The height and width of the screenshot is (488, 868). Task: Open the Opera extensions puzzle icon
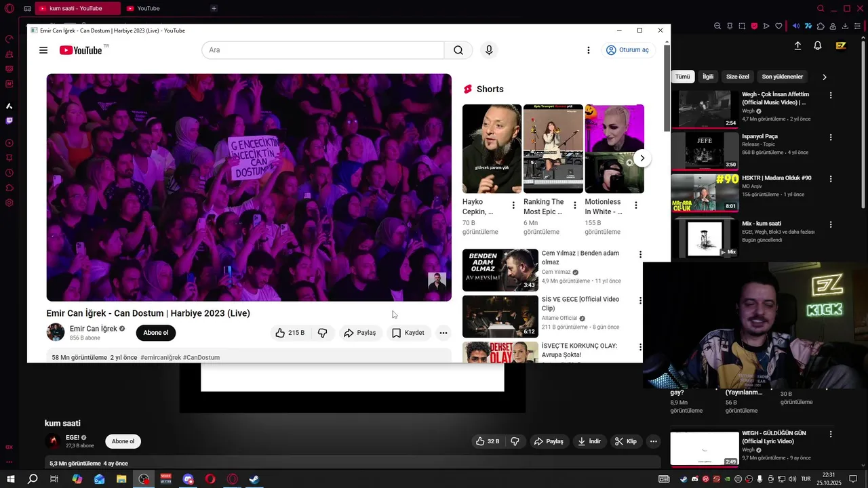(821, 26)
